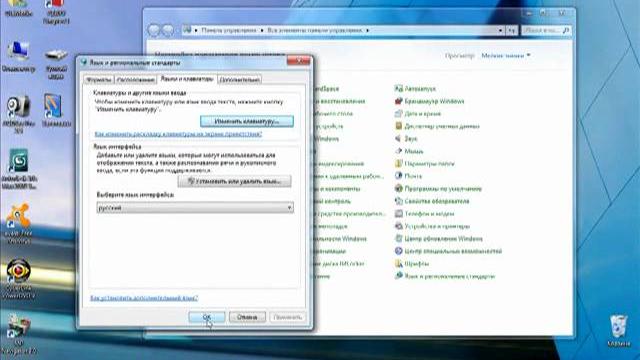Viewport: 640px width, 360px height.
Task: Open Свойства обозревателя icon
Action: click(398, 201)
